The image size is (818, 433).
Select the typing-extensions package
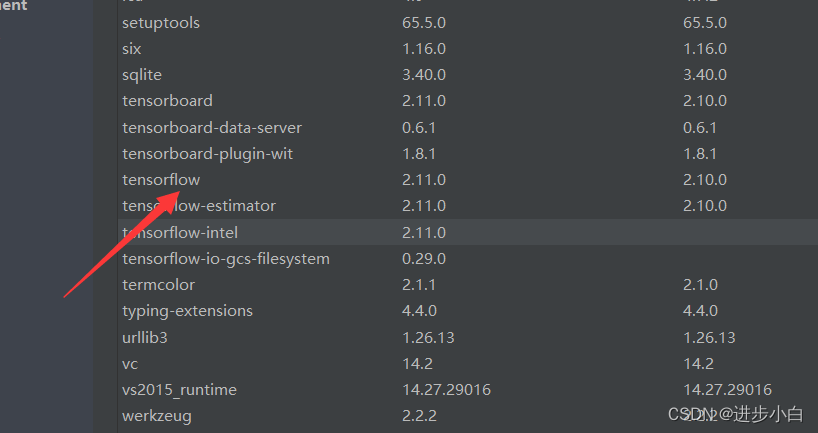click(187, 311)
